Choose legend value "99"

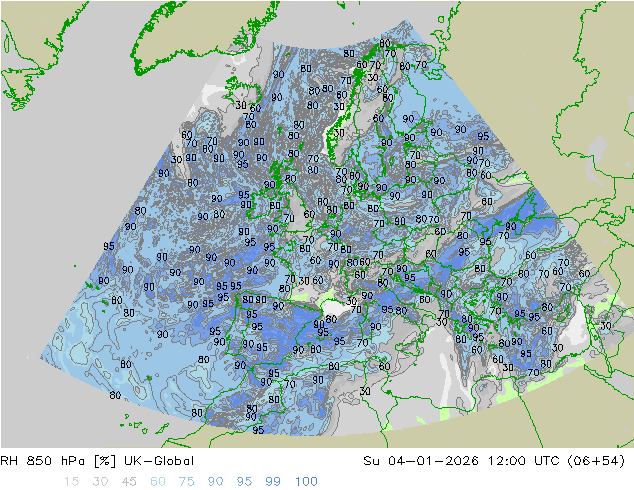273,482
